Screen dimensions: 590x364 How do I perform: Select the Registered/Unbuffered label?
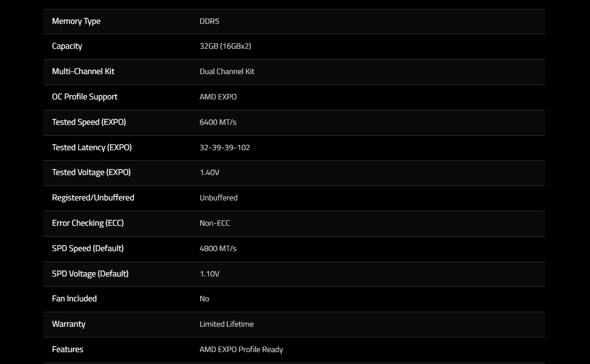tap(93, 197)
